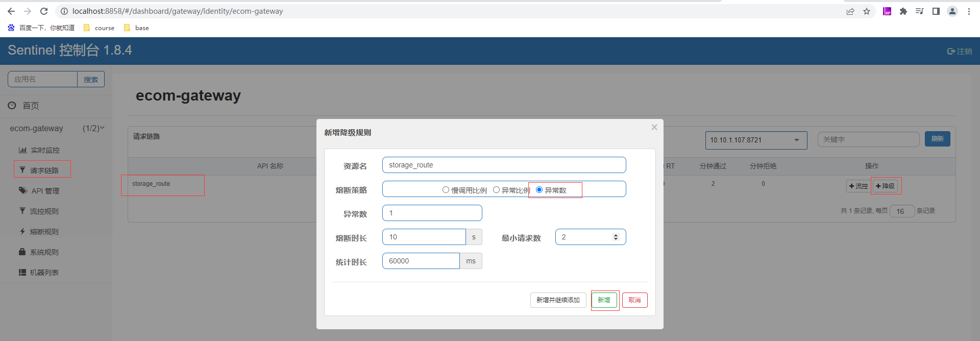Open the course bookmark folder
The width and height of the screenshot is (980, 341).
(x=99, y=28)
